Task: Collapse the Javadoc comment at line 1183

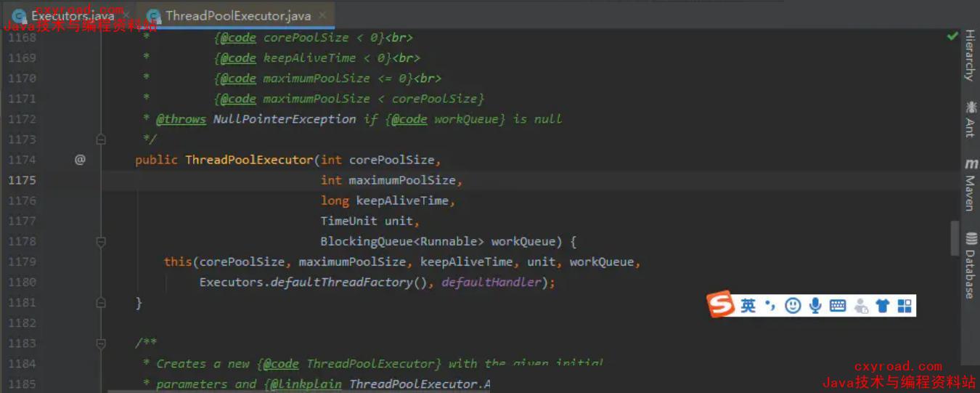Action: click(x=101, y=343)
